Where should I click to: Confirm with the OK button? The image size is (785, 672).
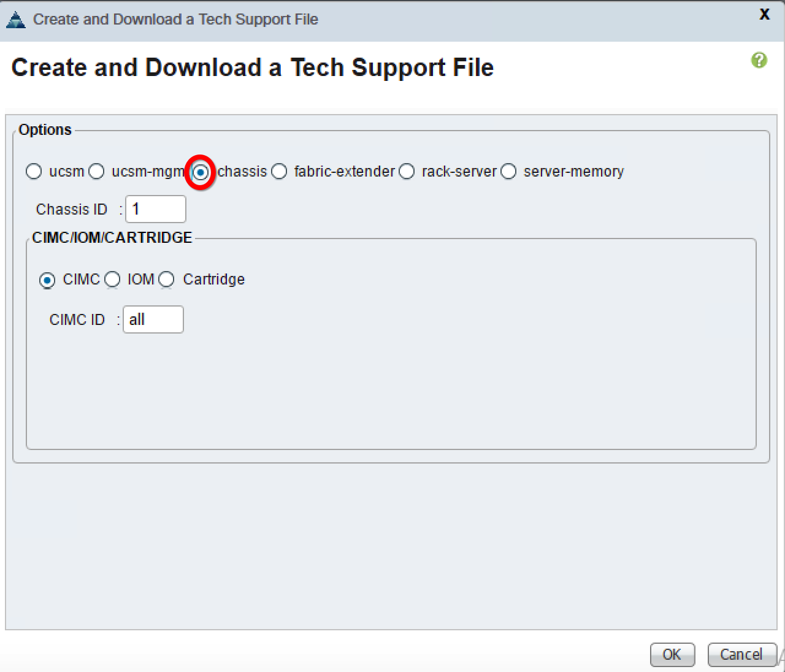click(x=672, y=654)
